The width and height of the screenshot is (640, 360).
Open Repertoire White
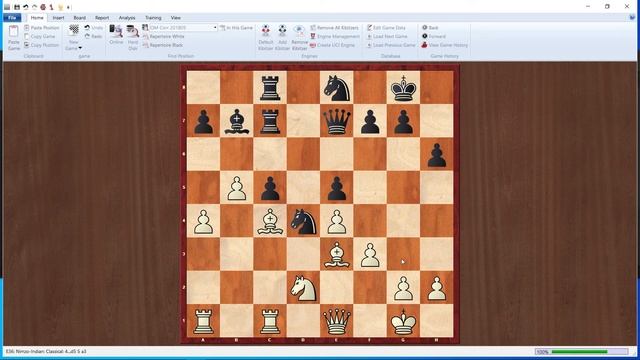click(x=164, y=36)
